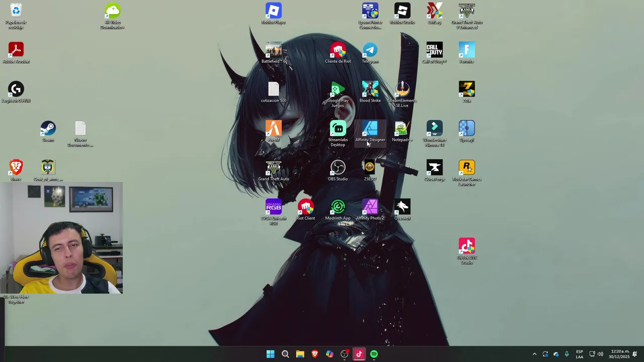This screenshot has width=644, height=362.
Task: Open the ESP LAA language switcher
Action: point(580,354)
